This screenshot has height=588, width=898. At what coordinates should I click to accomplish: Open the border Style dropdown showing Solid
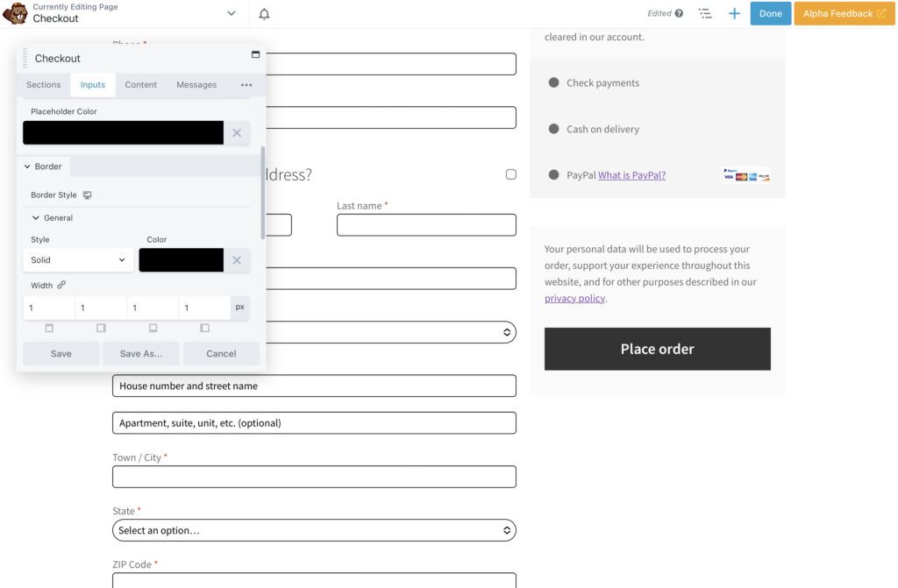point(78,260)
